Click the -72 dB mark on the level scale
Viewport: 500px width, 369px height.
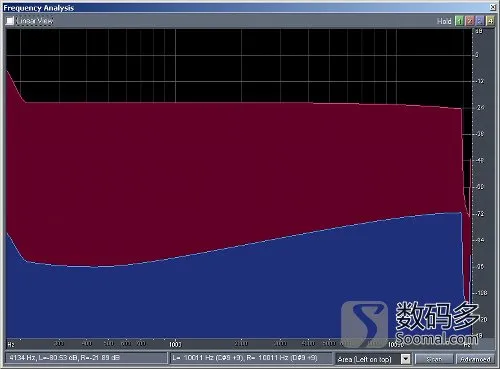pos(480,214)
